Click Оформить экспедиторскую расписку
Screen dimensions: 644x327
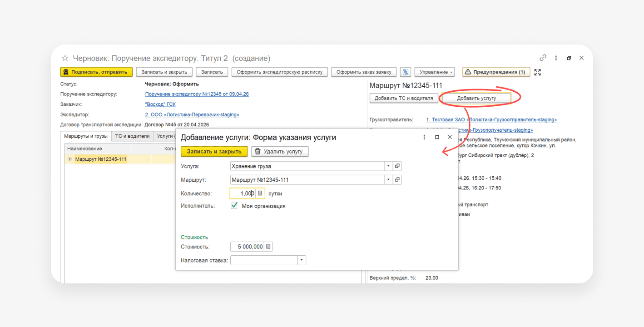279,72
